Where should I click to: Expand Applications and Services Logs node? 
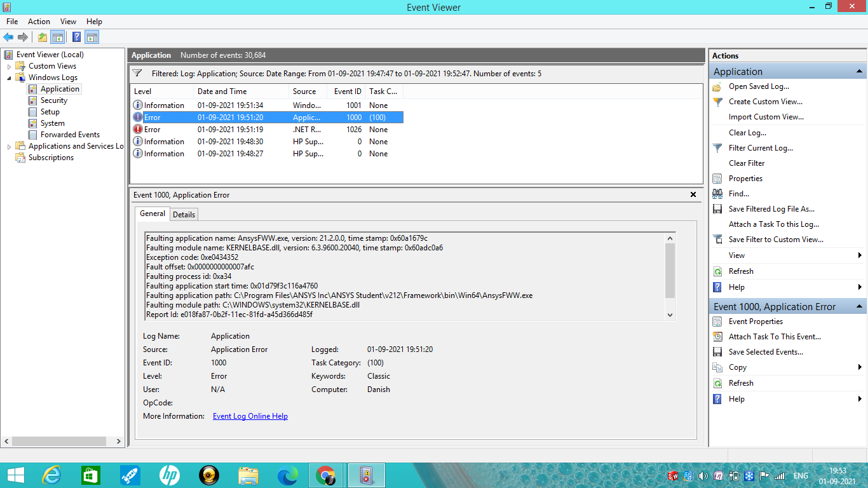(10, 146)
